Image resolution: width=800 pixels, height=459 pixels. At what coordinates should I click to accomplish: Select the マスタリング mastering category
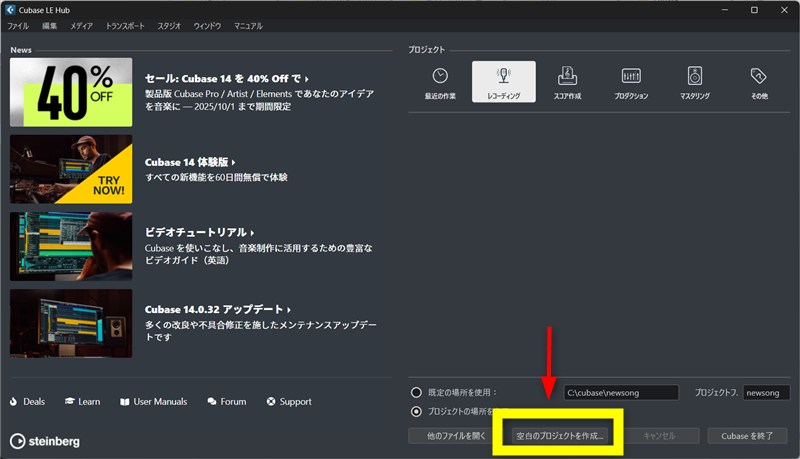[694, 83]
